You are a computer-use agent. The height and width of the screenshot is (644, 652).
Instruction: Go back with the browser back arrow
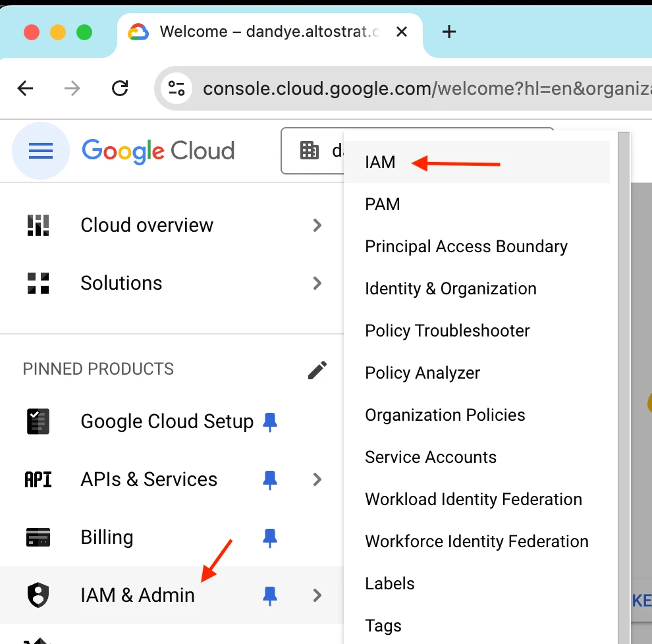[26, 88]
